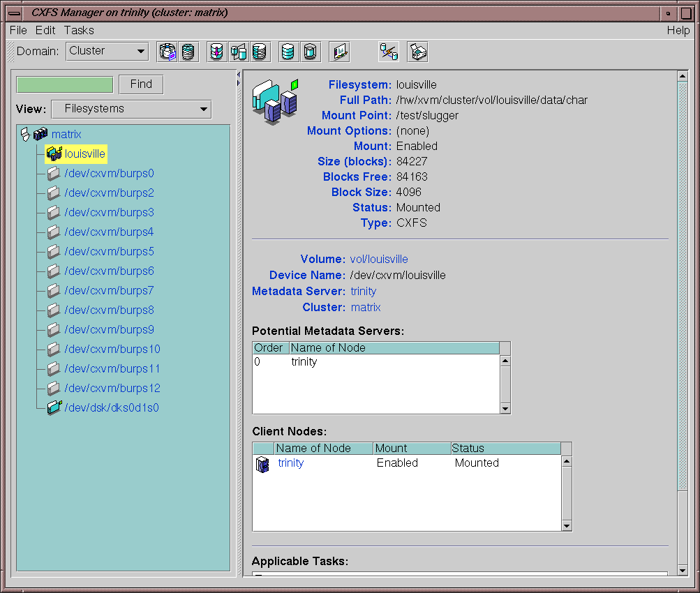Screen dimensions: 700x593
Task: Click the folder icon beside /dev/cxvm/burps3
Action: tap(54, 212)
